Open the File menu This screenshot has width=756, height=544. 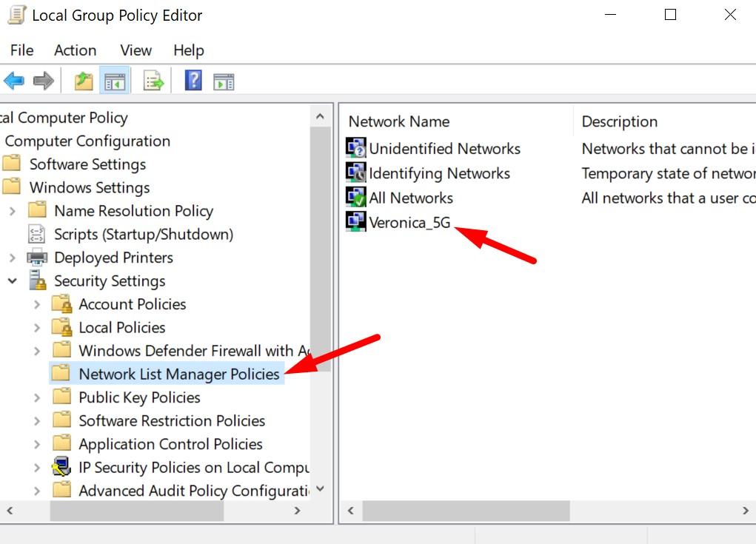pos(21,50)
